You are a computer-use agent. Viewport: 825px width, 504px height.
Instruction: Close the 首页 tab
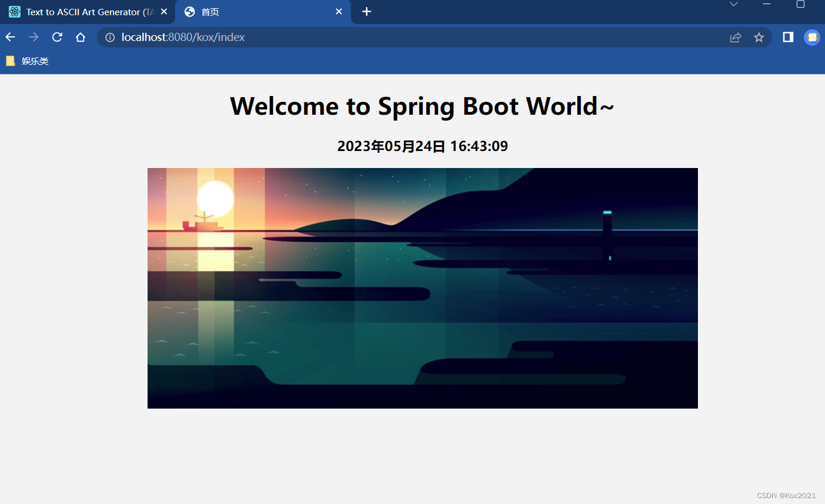coord(339,12)
